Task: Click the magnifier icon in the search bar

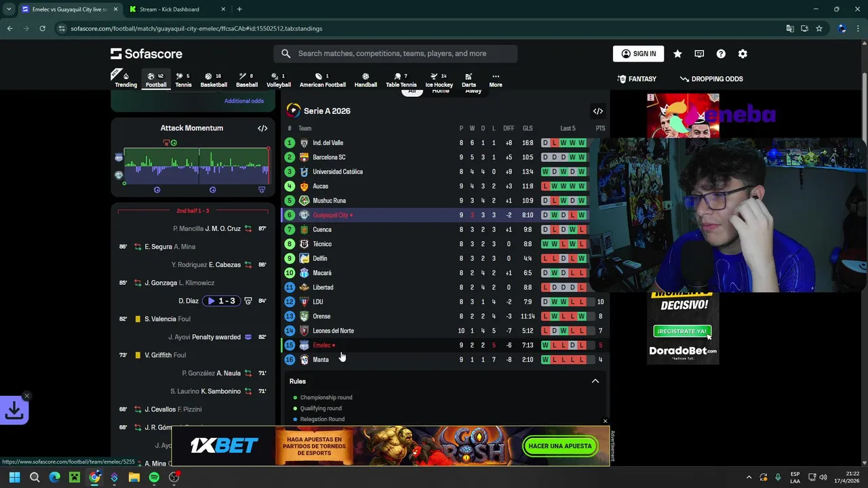Action: (286, 54)
